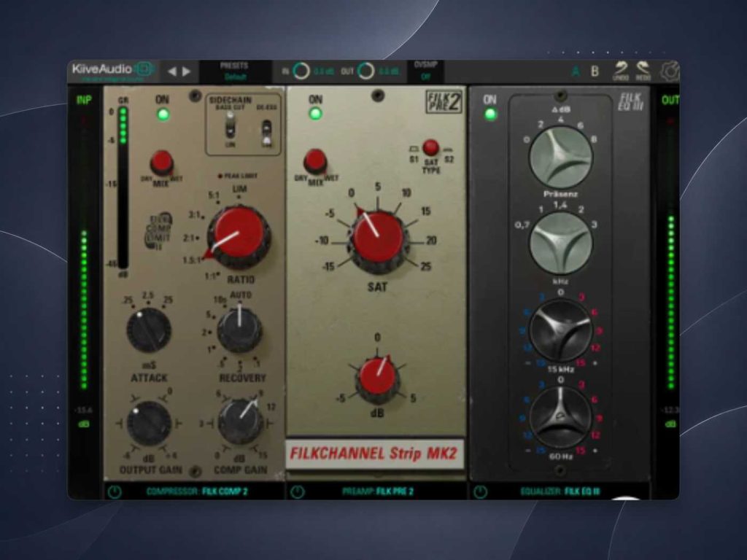
Task: Toggle sidechain Bass Cut switch
Action: [x=230, y=125]
